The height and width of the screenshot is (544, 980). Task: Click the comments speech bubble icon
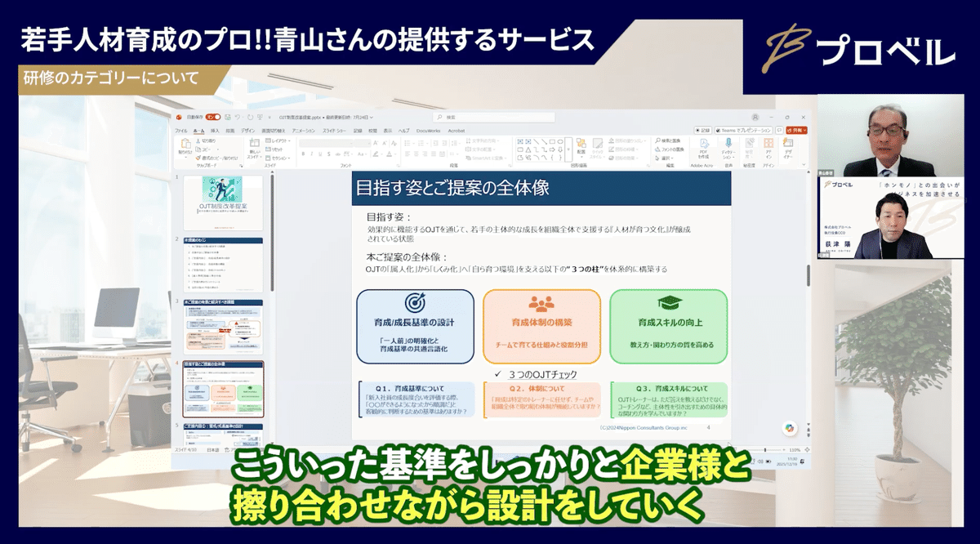pyautogui.click(x=779, y=131)
